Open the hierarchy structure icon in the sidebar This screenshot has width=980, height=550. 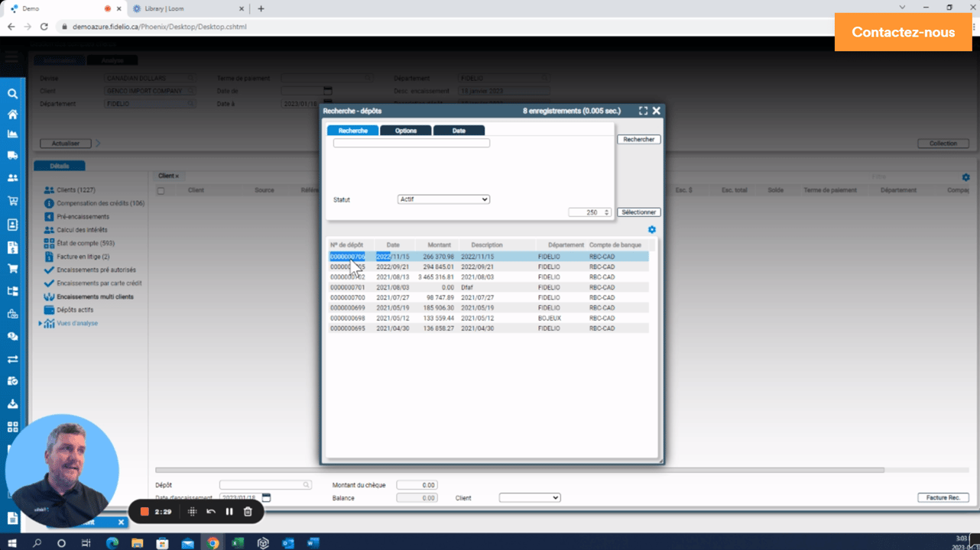point(12,291)
